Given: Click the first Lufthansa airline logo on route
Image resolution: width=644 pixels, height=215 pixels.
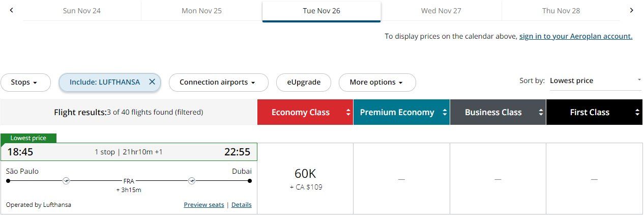Looking at the screenshot, I should [x=66, y=181].
